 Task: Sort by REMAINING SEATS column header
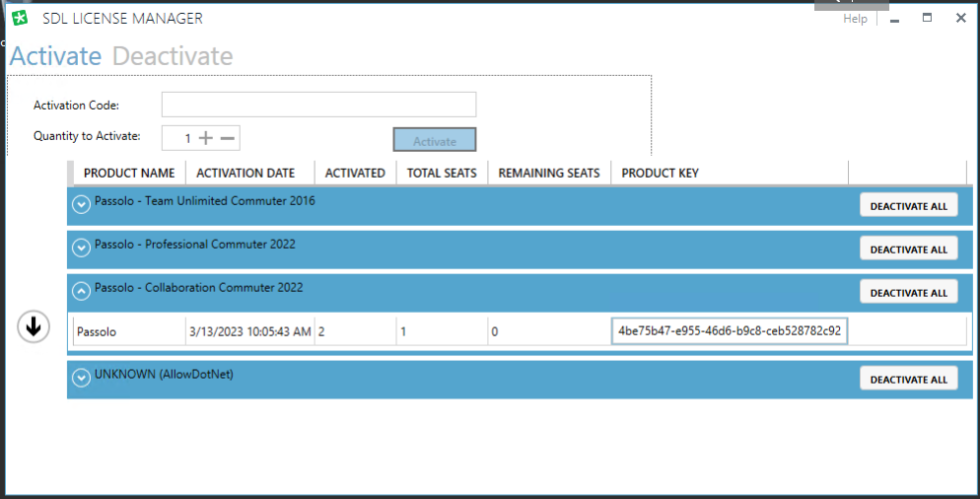click(549, 174)
